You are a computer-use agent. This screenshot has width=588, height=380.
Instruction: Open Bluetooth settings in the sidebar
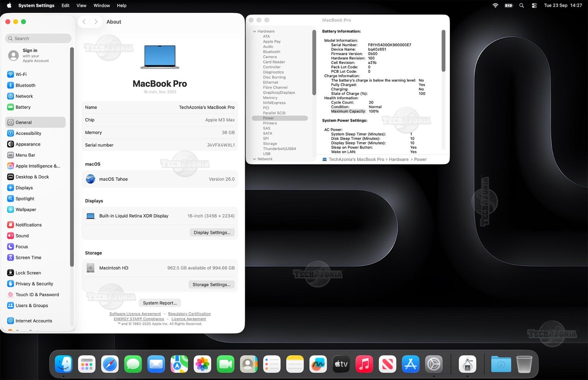click(x=36, y=85)
